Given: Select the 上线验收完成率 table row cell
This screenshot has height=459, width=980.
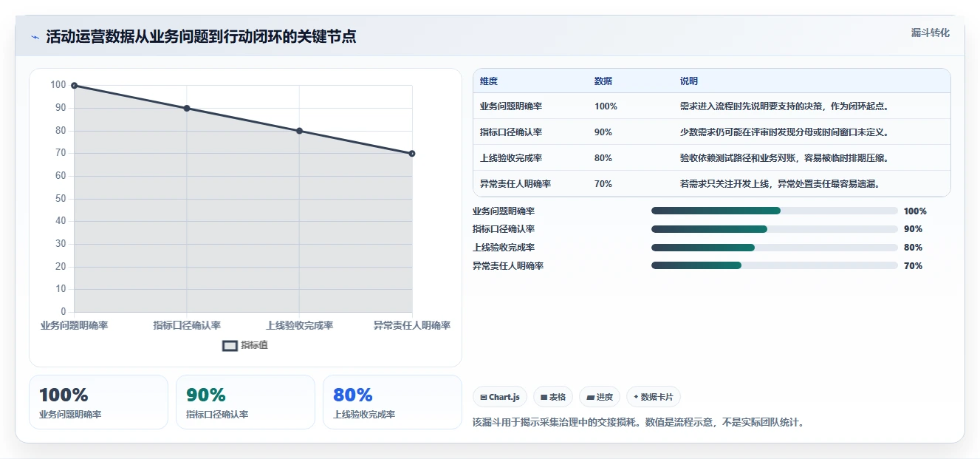Looking at the screenshot, I should (511, 158).
